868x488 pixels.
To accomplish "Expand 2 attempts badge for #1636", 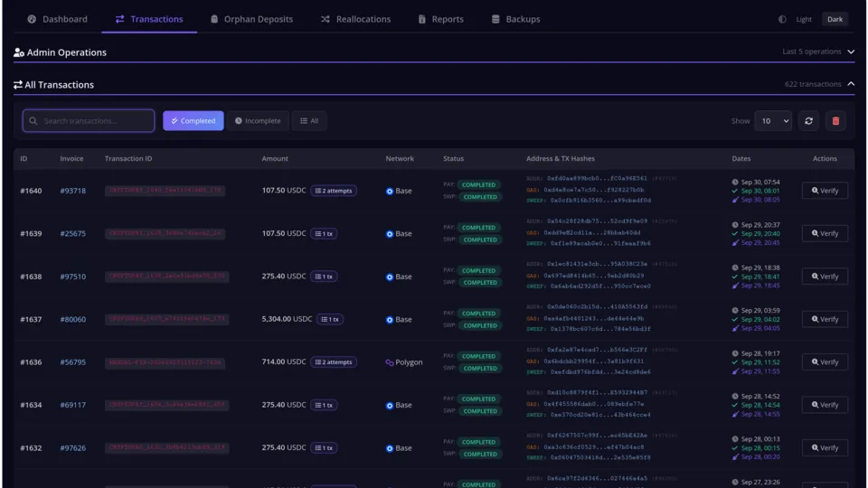I will click(334, 361).
